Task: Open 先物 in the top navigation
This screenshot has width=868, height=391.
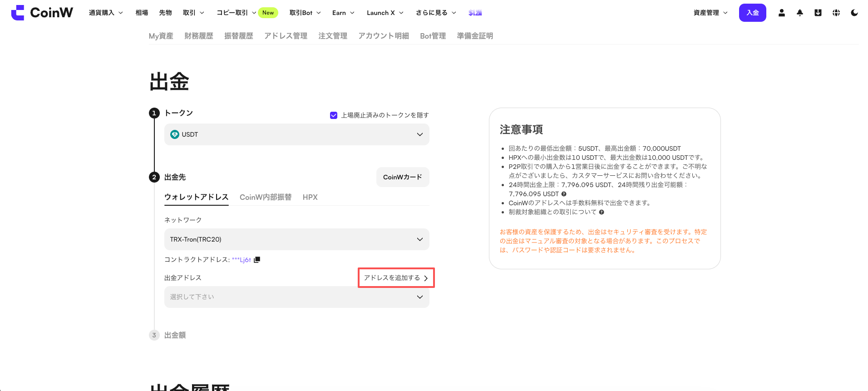Action: [x=165, y=13]
